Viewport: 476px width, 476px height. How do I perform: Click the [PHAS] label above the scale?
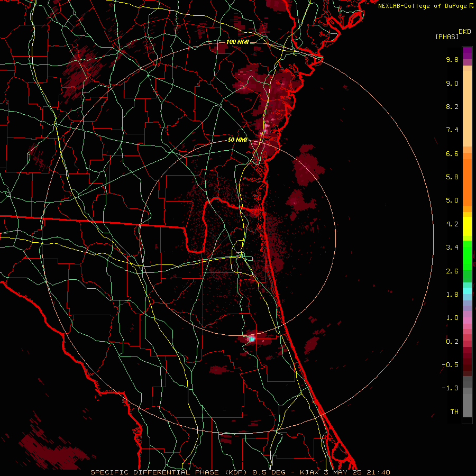tap(447, 37)
